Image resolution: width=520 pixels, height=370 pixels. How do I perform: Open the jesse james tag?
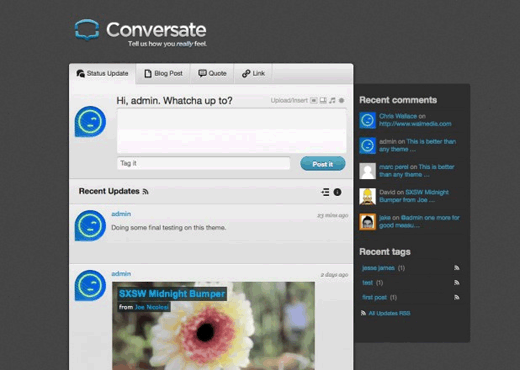tap(378, 268)
